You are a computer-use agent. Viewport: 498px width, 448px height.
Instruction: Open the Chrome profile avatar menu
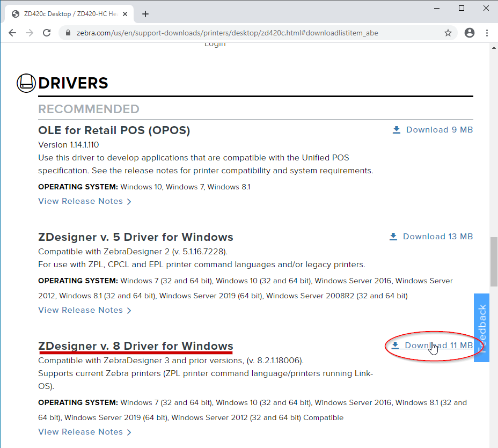[x=470, y=33]
